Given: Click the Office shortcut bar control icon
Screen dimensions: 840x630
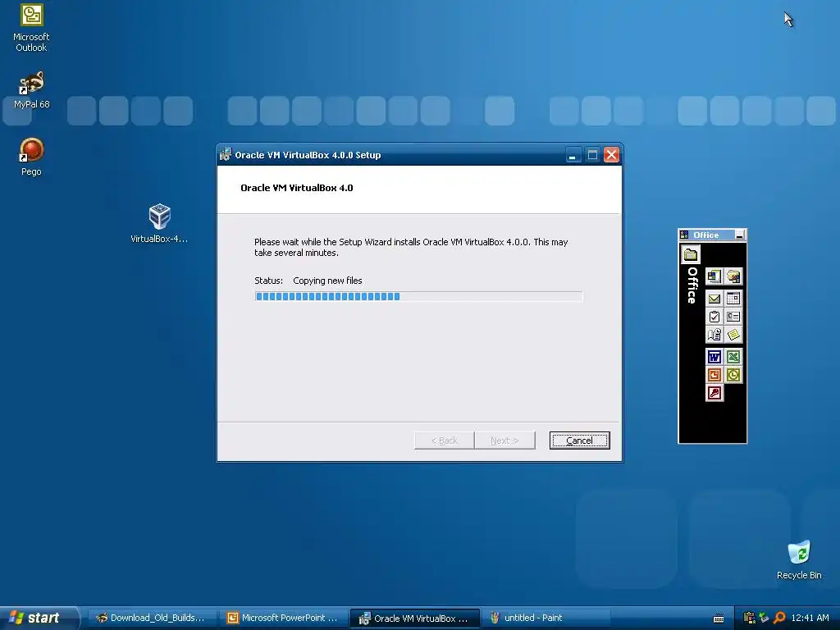Looking at the screenshot, I should (684, 235).
